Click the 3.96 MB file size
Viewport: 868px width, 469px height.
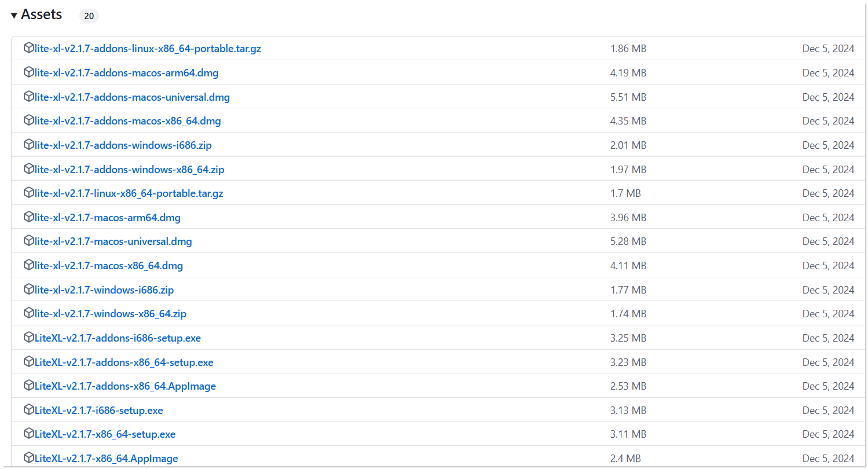pos(628,218)
